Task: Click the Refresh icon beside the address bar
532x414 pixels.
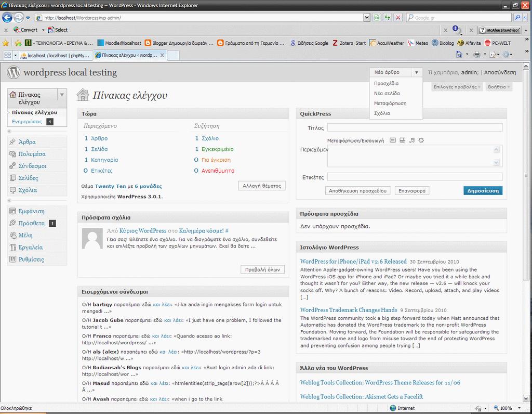Action: click(387, 18)
